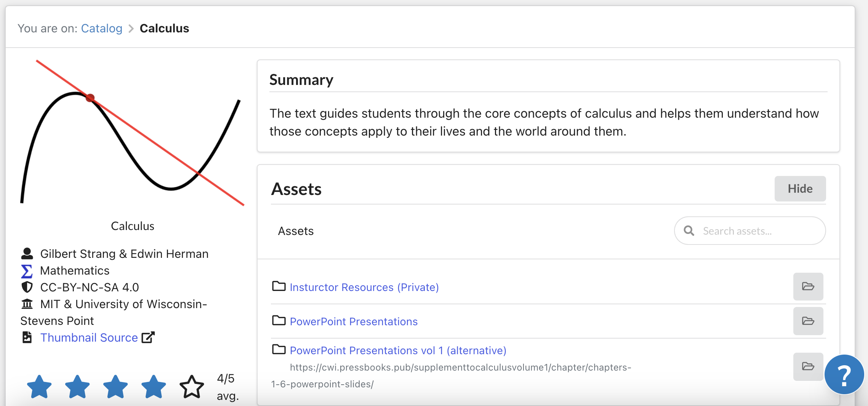Open folder icon for PowerPoint Presentations row

(808, 321)
